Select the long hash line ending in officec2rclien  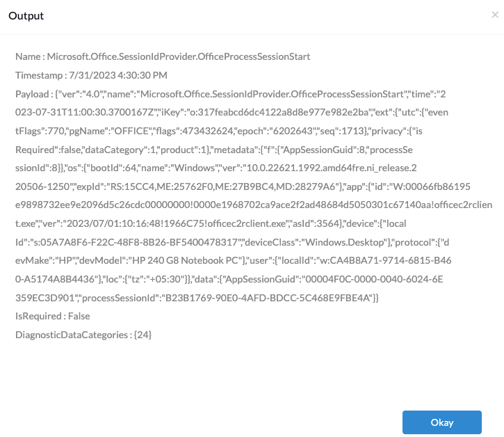click(x=254, y=205)
